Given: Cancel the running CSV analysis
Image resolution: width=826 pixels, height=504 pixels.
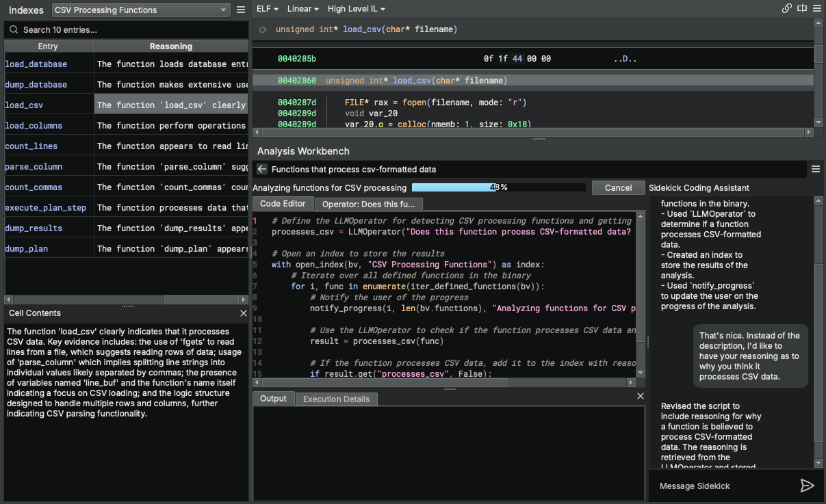Looking at the screenshot, I should click(618, 187).
